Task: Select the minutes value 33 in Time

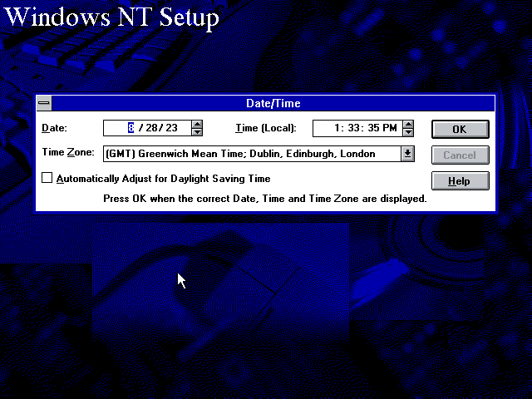Action: (x=353, y=127)
